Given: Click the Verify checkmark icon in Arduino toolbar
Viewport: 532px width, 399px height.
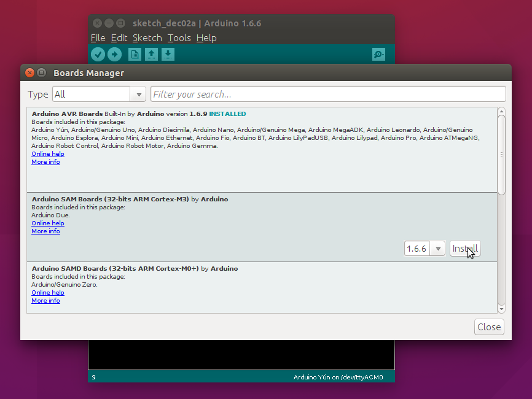Looking at the screenshot, I should coord(98,54).
